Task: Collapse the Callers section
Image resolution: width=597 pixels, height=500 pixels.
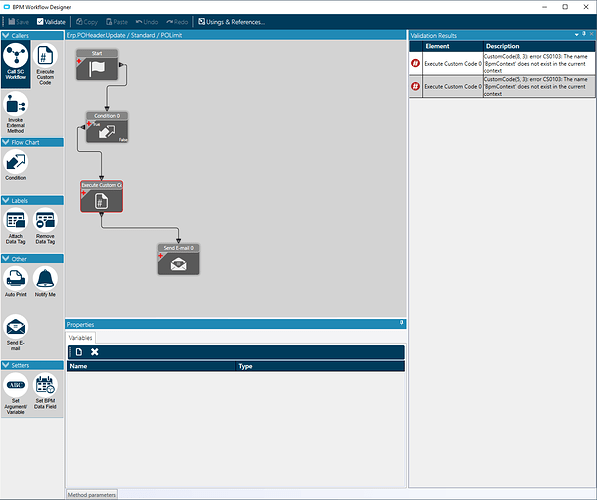Action: click(x=6, y=35)
